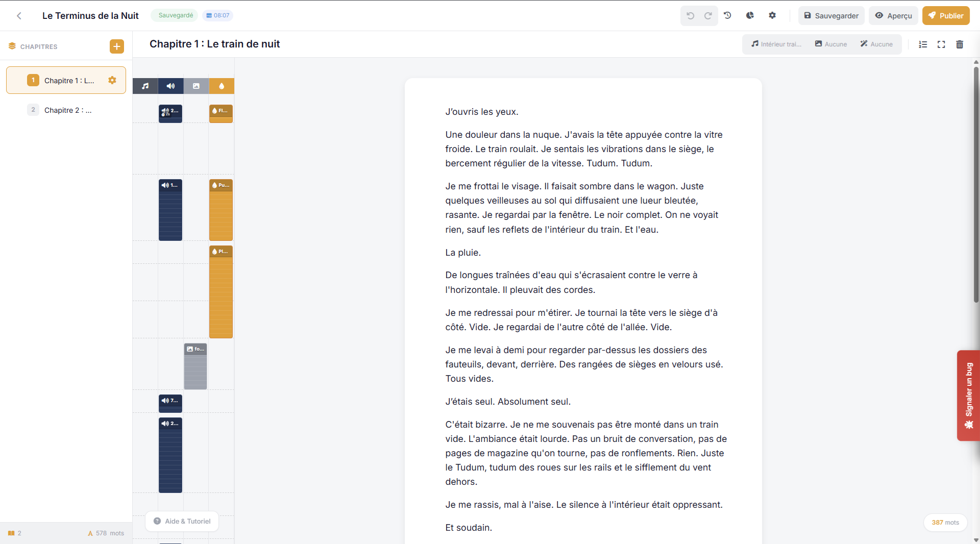
Task: Select the music track column header
Action: 145,86
